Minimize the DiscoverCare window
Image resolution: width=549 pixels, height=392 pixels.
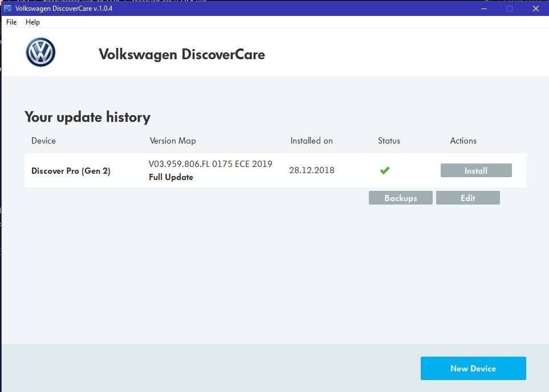point(483,9)
